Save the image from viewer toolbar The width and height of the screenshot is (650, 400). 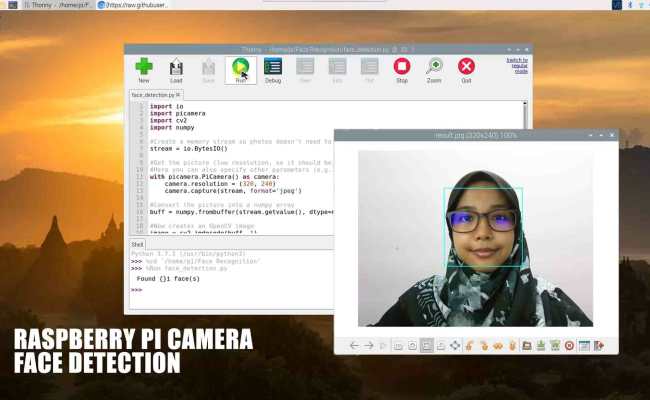(x=541, y=345)
